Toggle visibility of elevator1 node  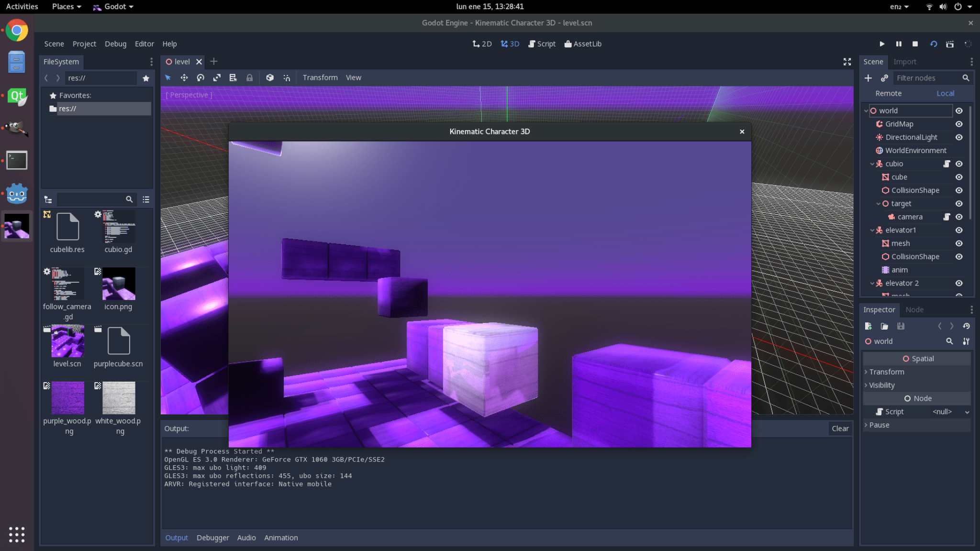[959, 230]
